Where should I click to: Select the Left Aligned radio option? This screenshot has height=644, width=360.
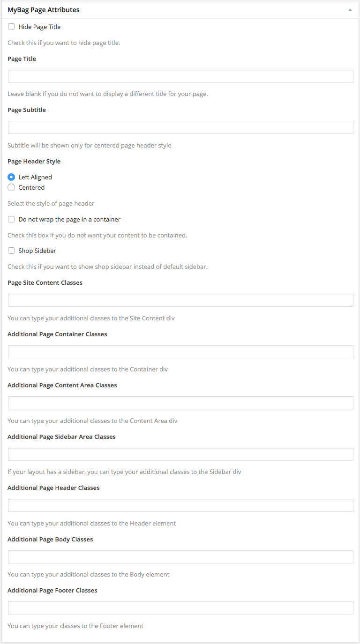(11, 177)
